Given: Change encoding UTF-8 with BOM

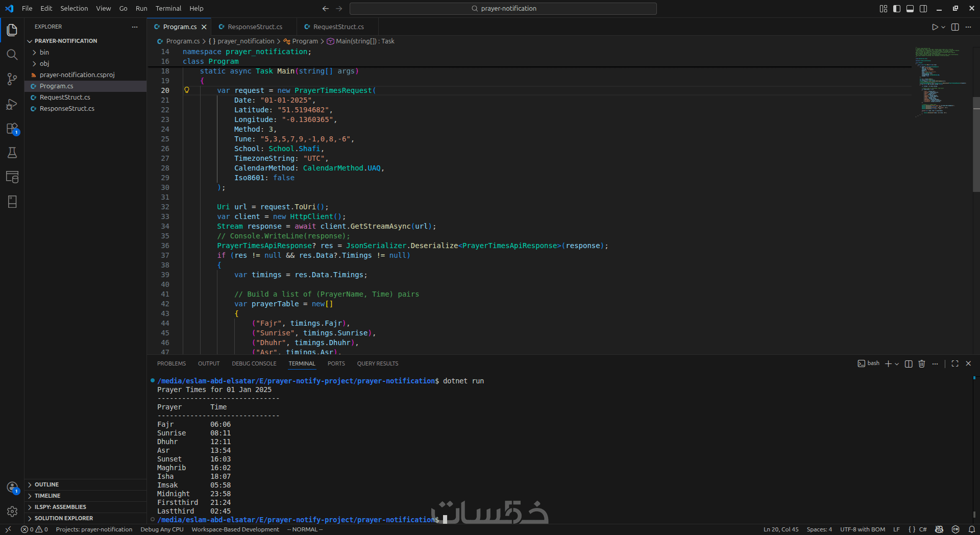Looking at the screenshot, I should pos(863,529).
